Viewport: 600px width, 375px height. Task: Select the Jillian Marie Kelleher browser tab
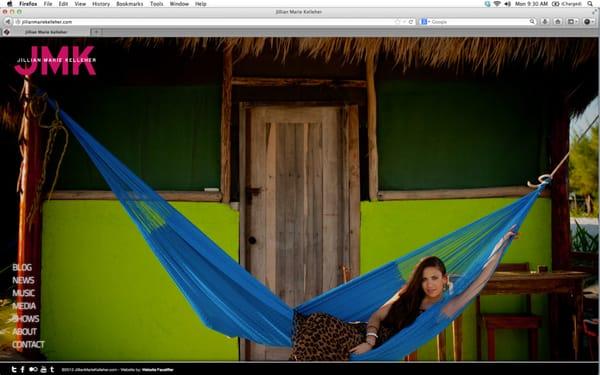tap(46, 32)
